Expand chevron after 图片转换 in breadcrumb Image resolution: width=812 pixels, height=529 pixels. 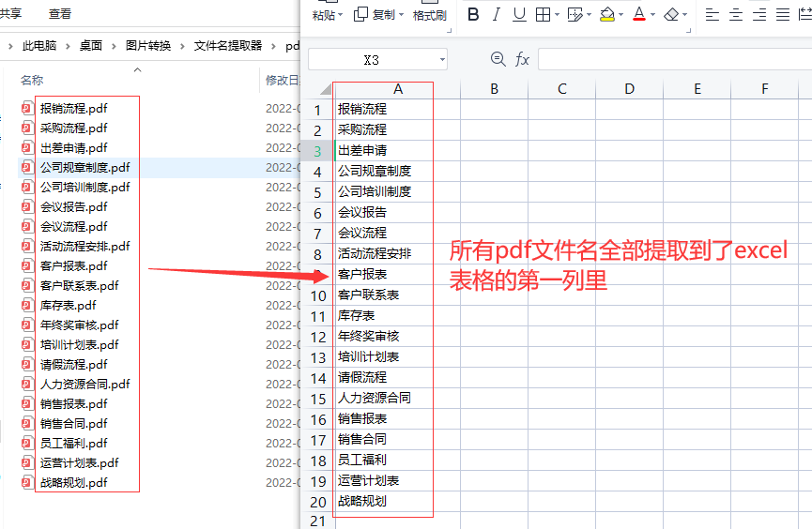tap(182, 47)
